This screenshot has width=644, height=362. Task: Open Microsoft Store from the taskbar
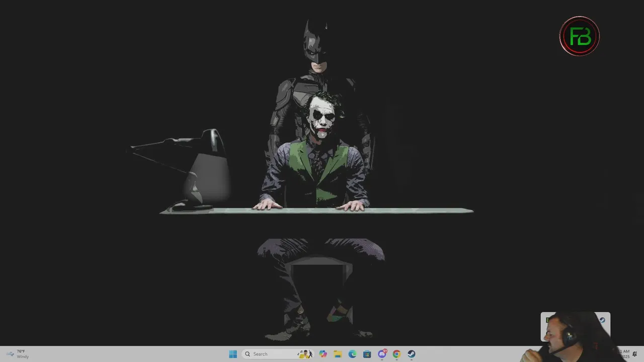367,354
